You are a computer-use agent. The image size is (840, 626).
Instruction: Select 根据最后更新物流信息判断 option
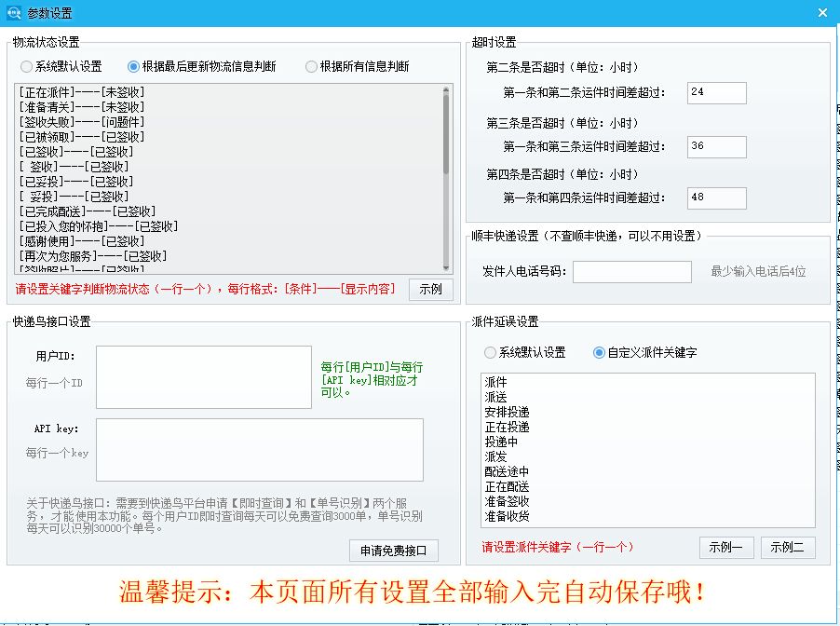[x=201, y=66]
